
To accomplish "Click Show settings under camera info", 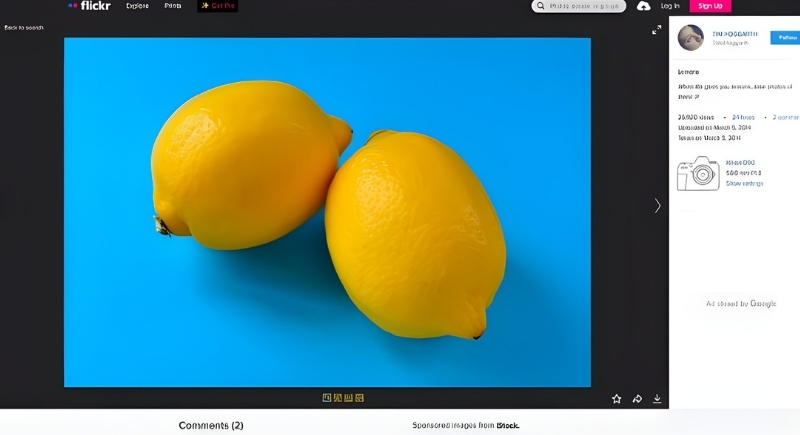I will tap(744, 184).
